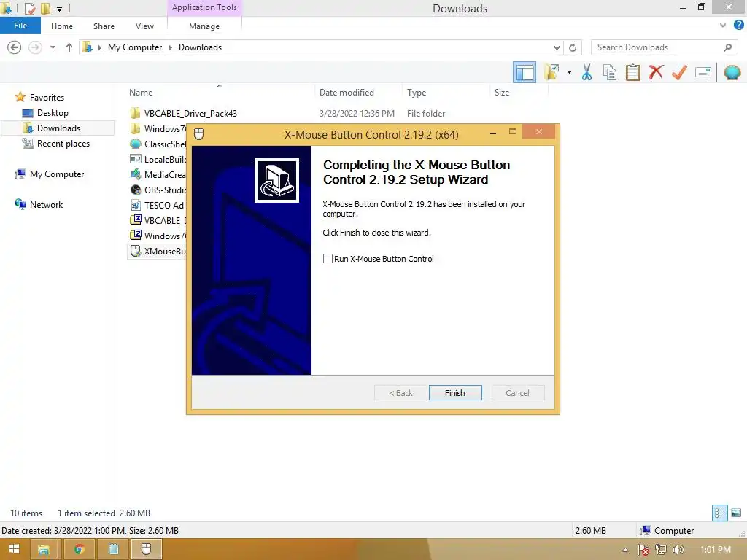The width and height of the screenshot is (747, 560).
Task: Click My Computer in address breadcrumb
Action: point(135,47)
